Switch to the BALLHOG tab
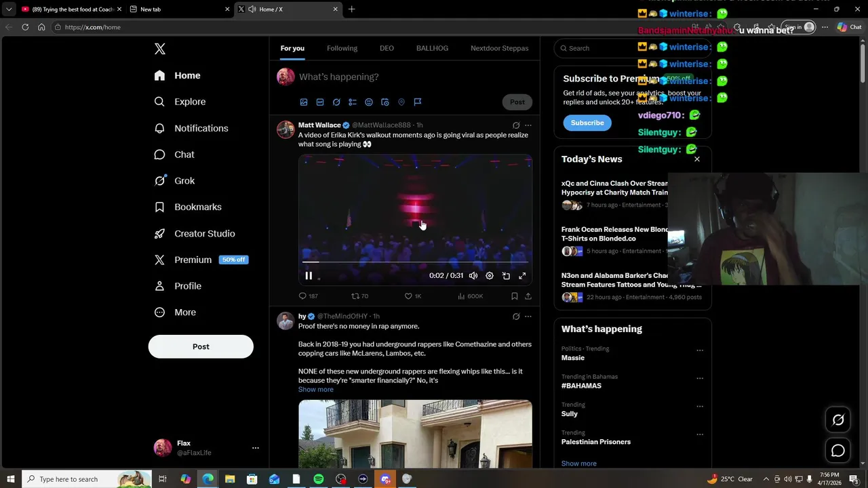Viewport: 868px width, 488px height. coord(432,48)
